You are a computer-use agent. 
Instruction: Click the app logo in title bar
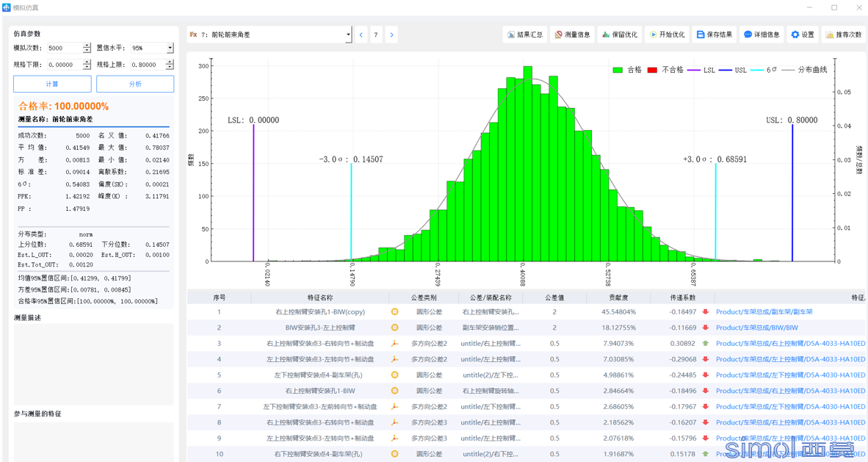tap(7, 7)
